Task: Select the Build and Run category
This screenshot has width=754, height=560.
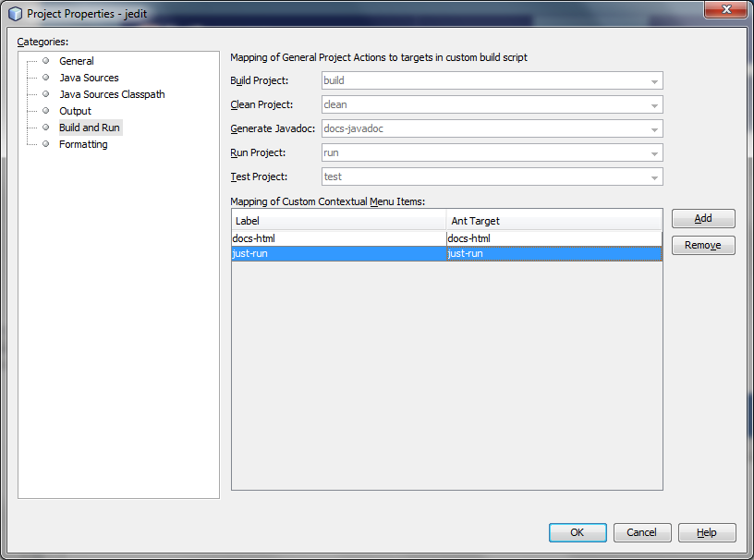Action: pos(90,128)
